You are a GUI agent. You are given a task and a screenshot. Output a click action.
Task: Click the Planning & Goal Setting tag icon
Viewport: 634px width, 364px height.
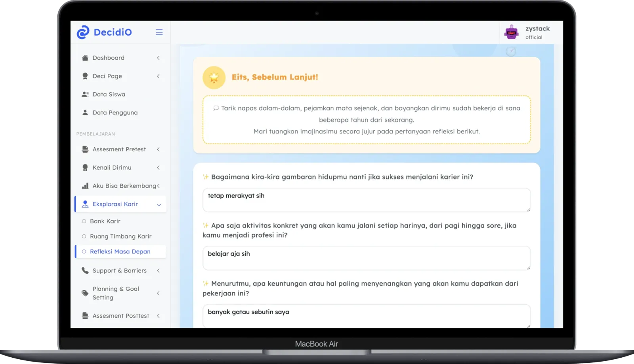pyautogui.click(x=85, y=293)
